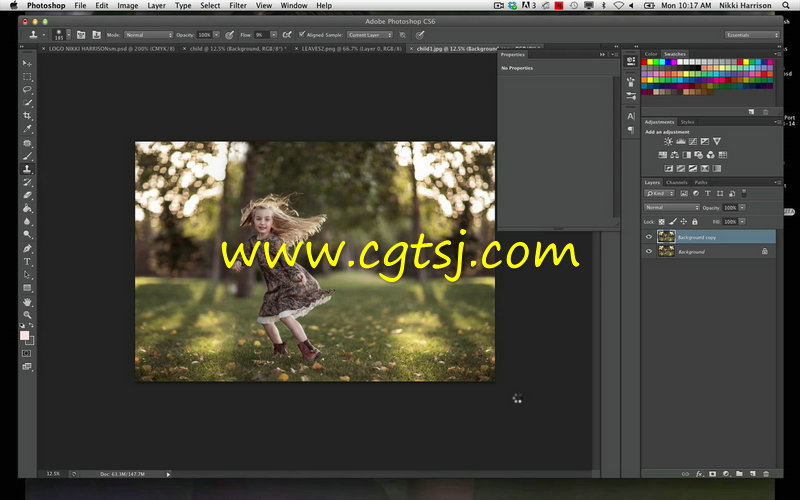Add a Brightness/Contrast adjustment

[x=668, y=141]
